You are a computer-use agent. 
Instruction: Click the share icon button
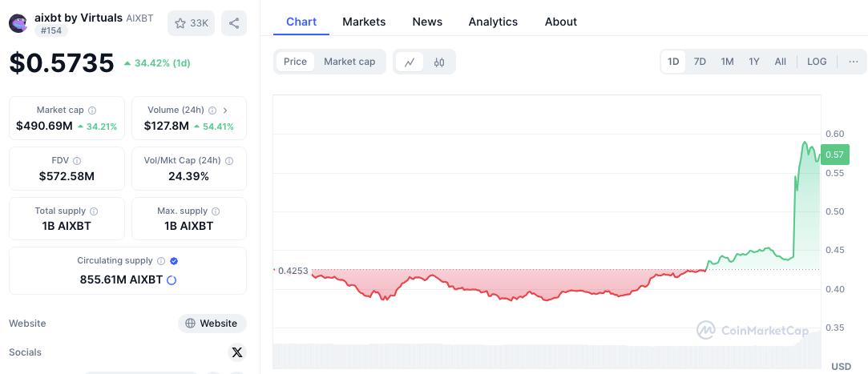pos(234,23)
